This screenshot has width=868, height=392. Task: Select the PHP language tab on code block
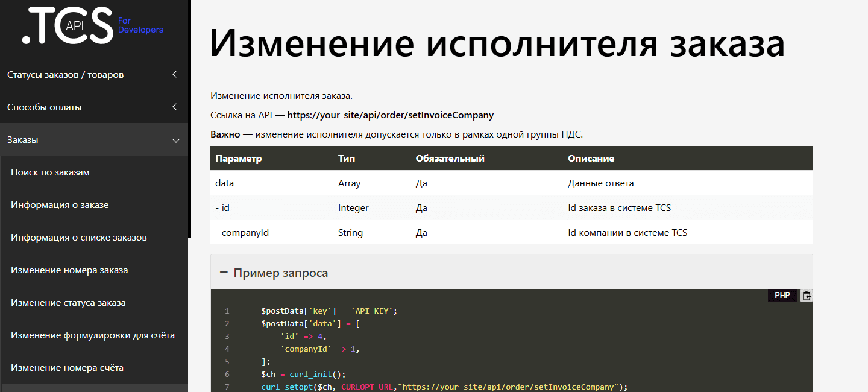click(782, 296)
